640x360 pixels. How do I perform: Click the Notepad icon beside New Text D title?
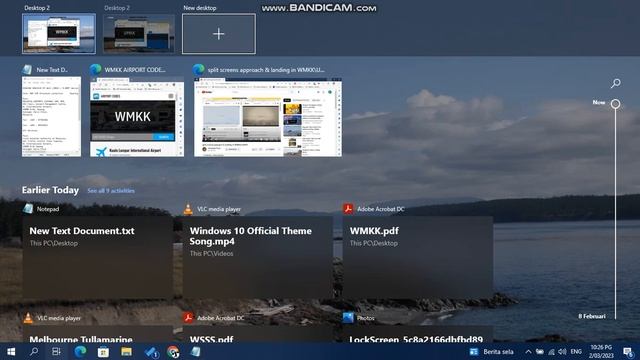point(27,69)
